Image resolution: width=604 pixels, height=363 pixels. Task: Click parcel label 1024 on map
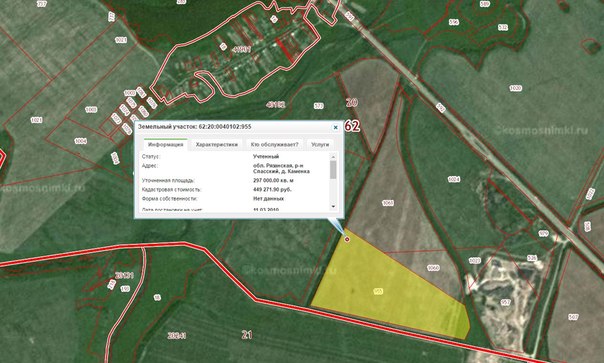[x=454, y=179]
